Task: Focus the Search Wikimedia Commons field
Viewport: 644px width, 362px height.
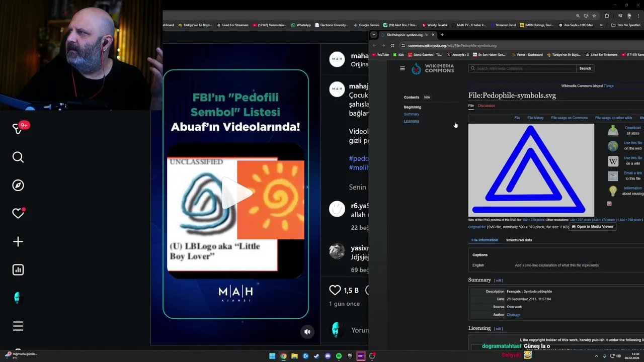Action: 522,68
